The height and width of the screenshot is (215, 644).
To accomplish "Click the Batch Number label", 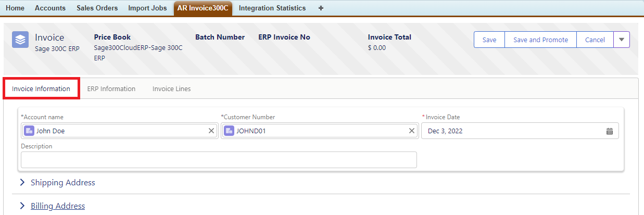I will [220, 37].
